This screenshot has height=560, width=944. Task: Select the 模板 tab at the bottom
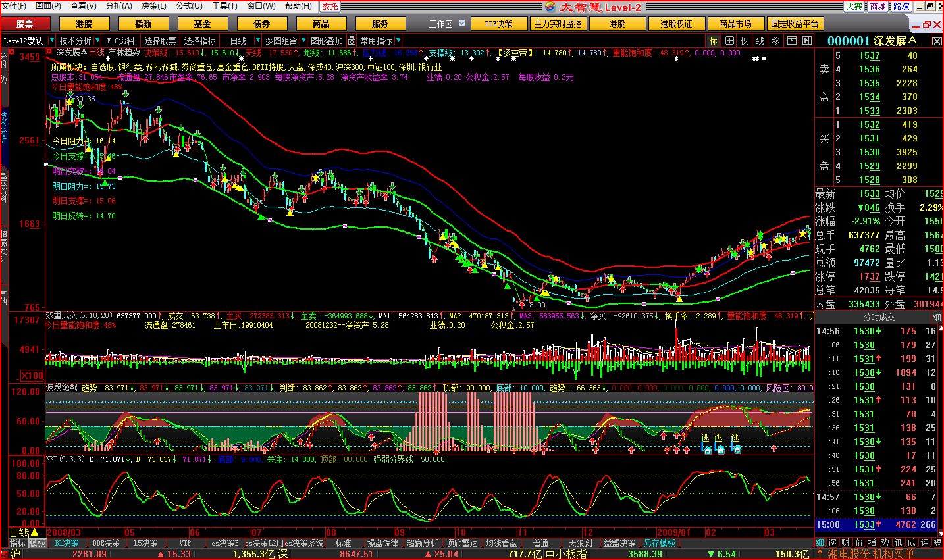pyautogui.click(x=38, y=543)
